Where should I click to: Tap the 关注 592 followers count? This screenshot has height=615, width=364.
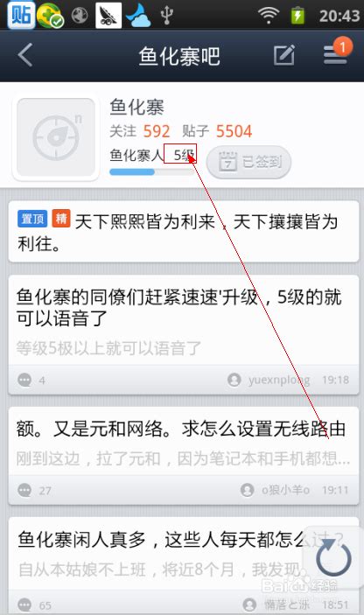140,131
